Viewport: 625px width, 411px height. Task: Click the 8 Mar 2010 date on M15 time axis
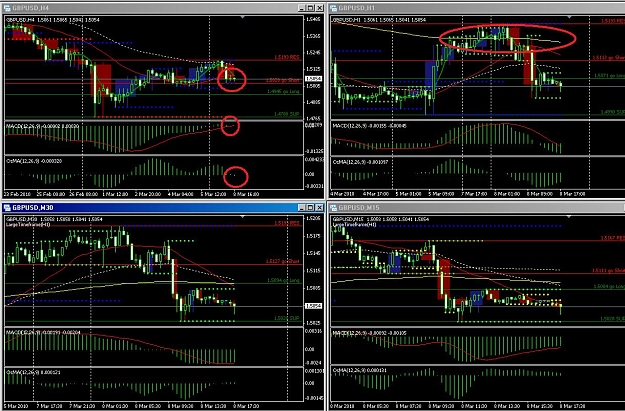(x=343, y=406)
